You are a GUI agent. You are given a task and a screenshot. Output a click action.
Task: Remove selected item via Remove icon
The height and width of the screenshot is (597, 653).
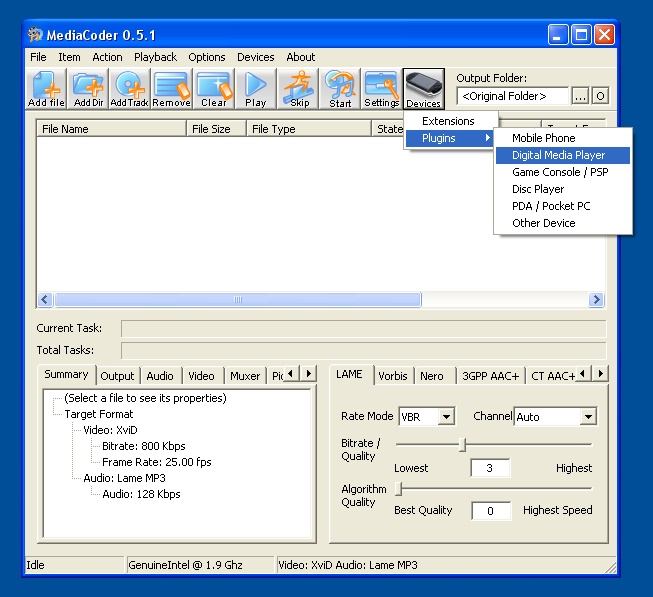pos(171,89)
